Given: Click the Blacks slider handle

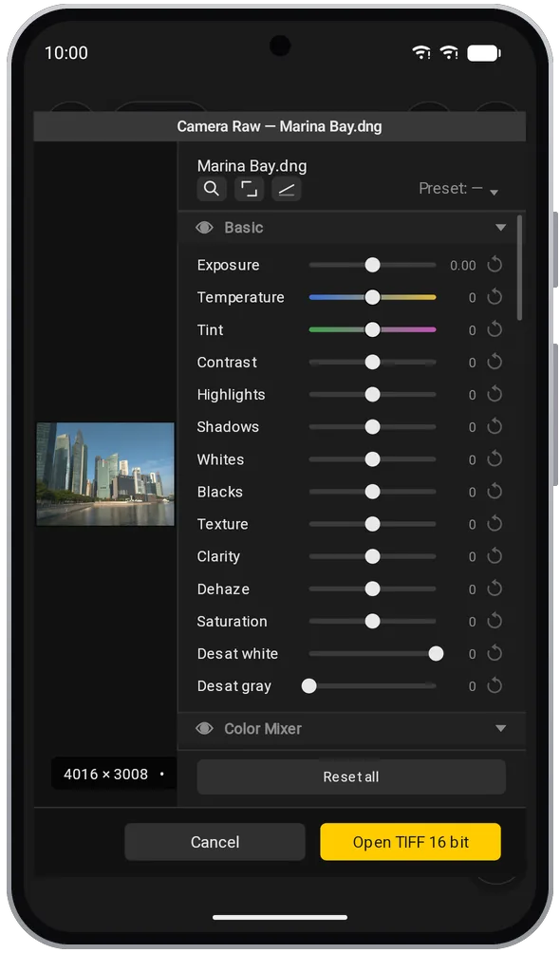Looking at the screenshot, I should (x=373, y=492).
